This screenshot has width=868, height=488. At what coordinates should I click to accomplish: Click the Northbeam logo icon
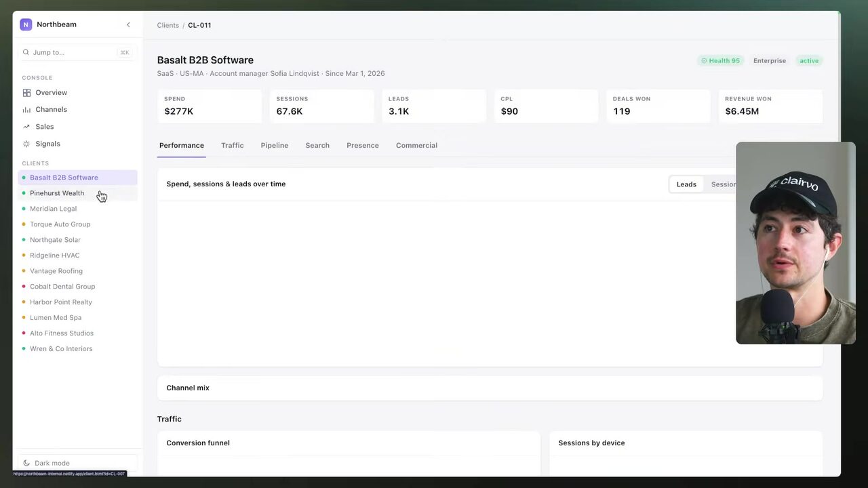(x=26, y=24)
